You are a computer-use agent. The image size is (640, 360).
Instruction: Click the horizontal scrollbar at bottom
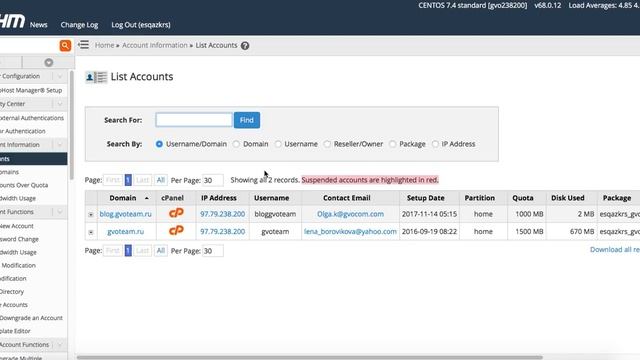(310, 358)
